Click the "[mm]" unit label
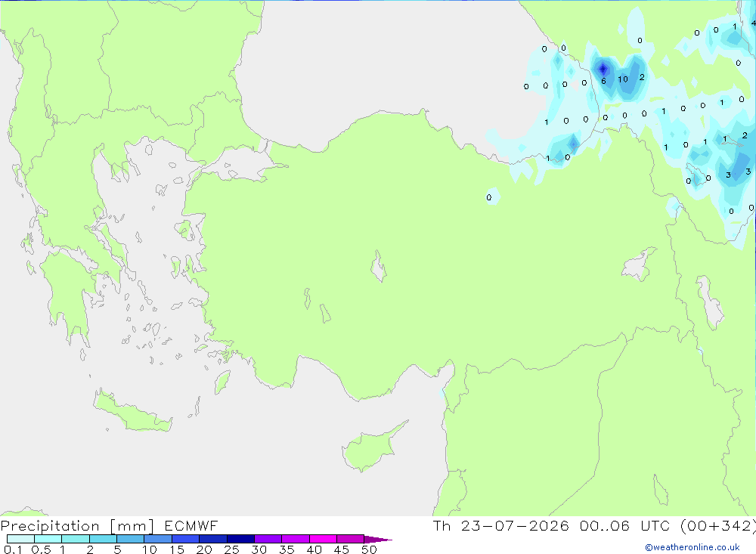The height and width of the screenshot is (554, 756). coord(132,525)
